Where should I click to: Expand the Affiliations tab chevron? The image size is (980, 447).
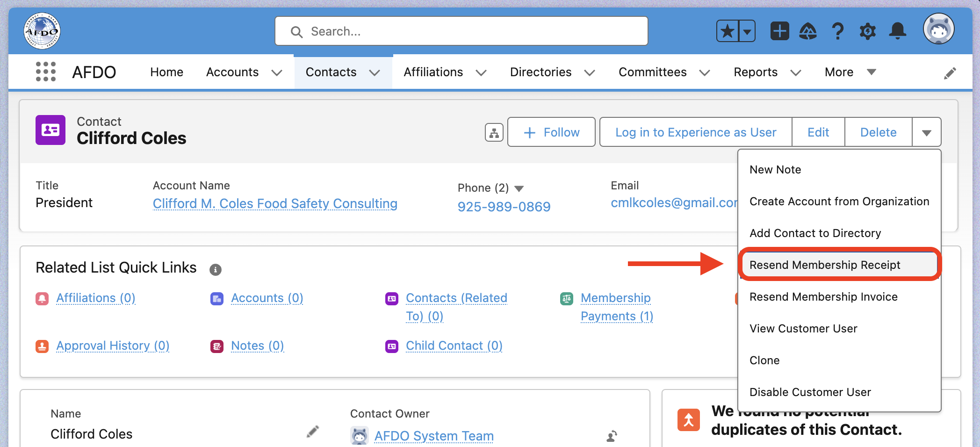pyautogui.click(x=481, y=73)
